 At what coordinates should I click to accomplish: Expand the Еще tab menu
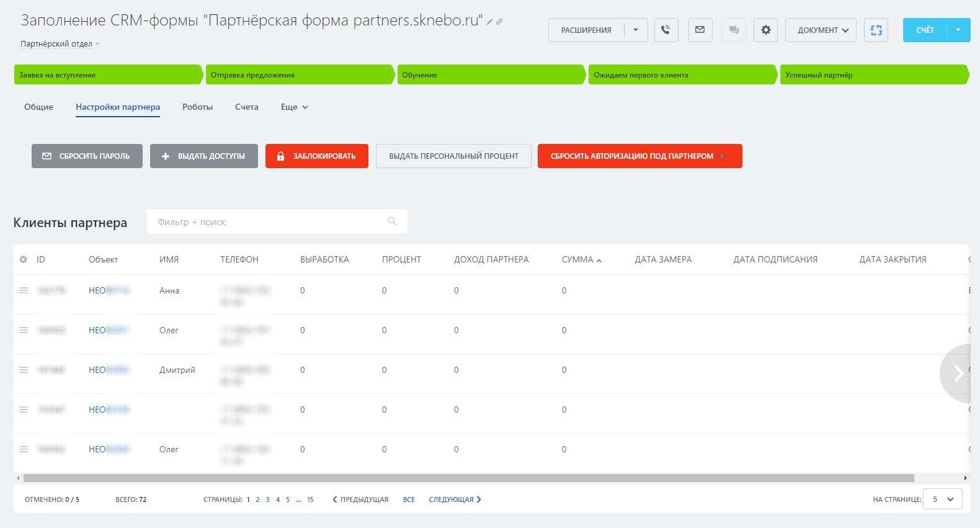295,107
